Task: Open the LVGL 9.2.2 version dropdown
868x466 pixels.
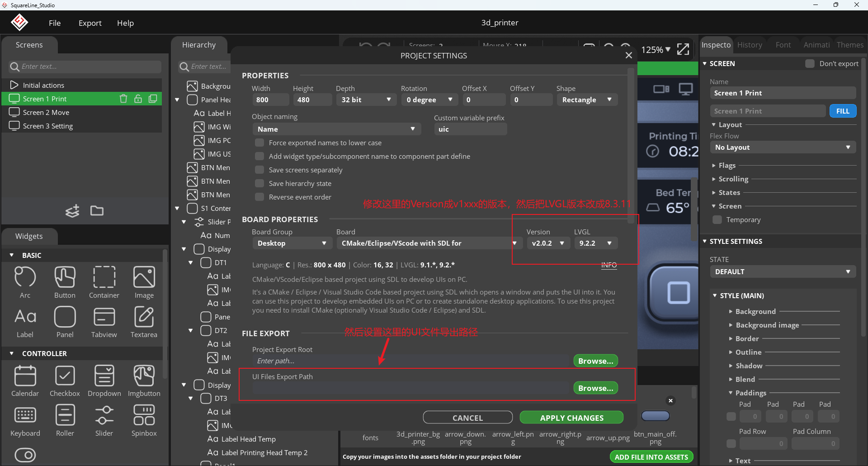Action: tap(596, 243)
